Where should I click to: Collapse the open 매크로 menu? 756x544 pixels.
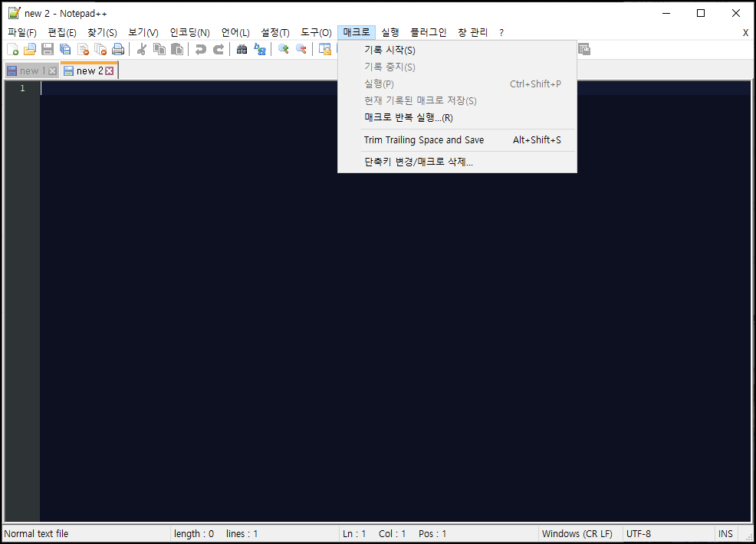pyautogui.click(x=357, y=32)
